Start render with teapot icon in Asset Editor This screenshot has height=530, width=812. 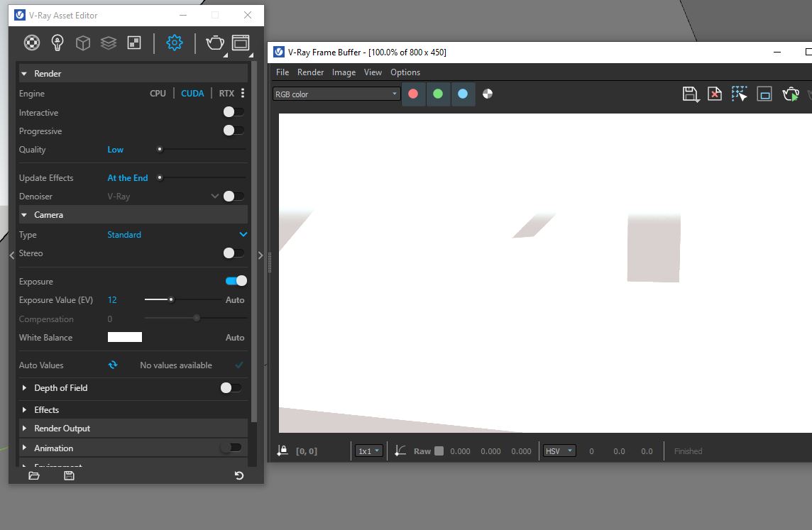pos(215,43)
